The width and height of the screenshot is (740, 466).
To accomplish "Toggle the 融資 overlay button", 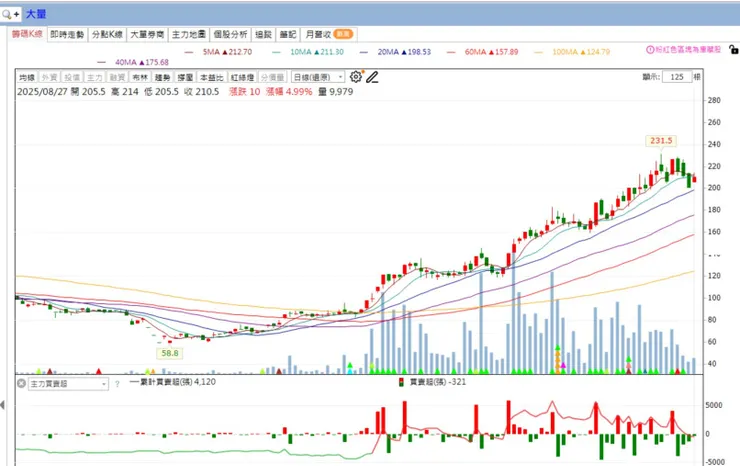I will click(118, 77).
